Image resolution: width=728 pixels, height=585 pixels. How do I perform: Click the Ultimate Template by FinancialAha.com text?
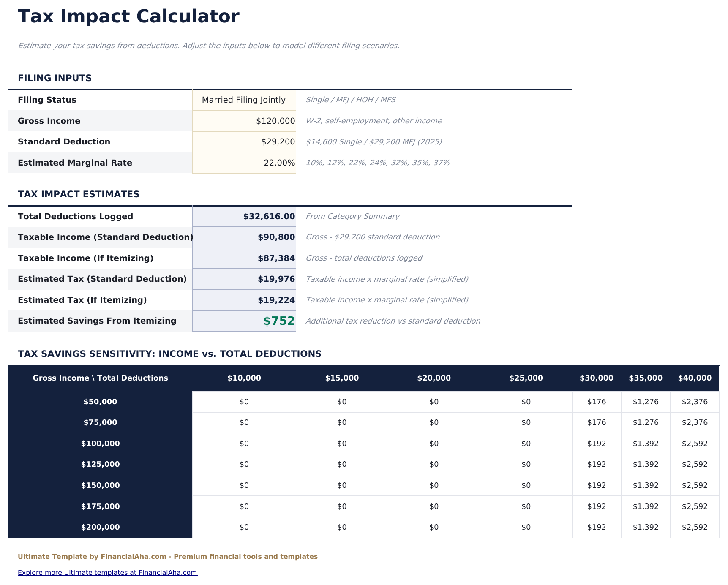point(167,556)
